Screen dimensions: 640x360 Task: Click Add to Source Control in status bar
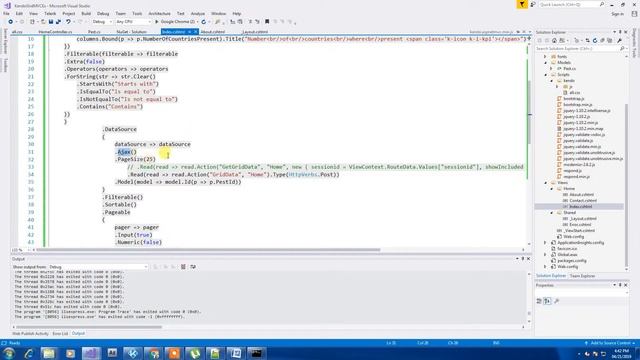coord(610,343)
